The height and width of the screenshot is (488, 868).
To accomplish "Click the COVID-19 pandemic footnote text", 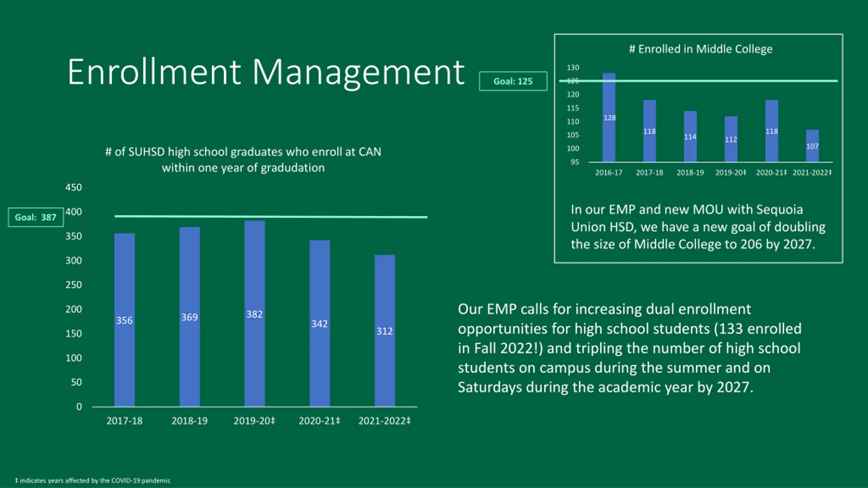I will click(93, 481).
